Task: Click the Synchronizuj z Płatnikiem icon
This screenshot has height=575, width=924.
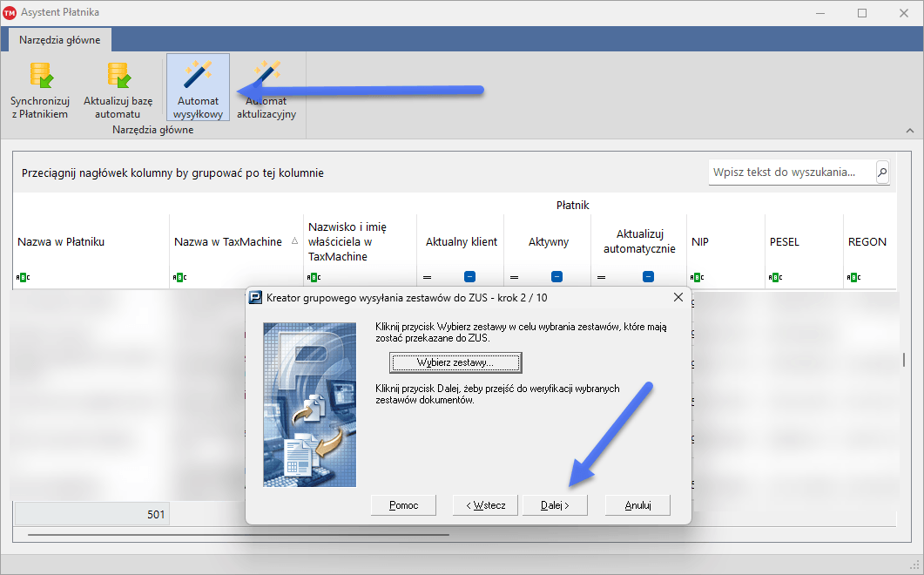Action: click(39, 77)
